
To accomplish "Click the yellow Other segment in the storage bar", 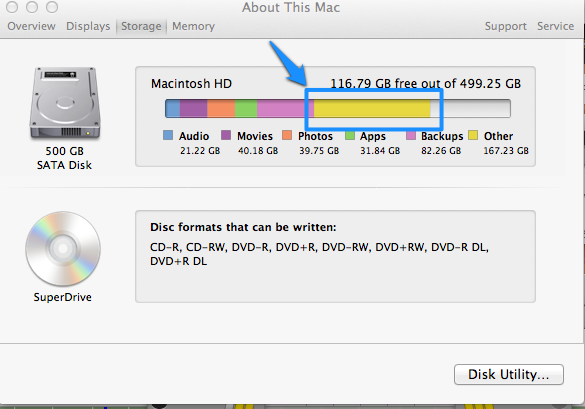I will (372, 109).
